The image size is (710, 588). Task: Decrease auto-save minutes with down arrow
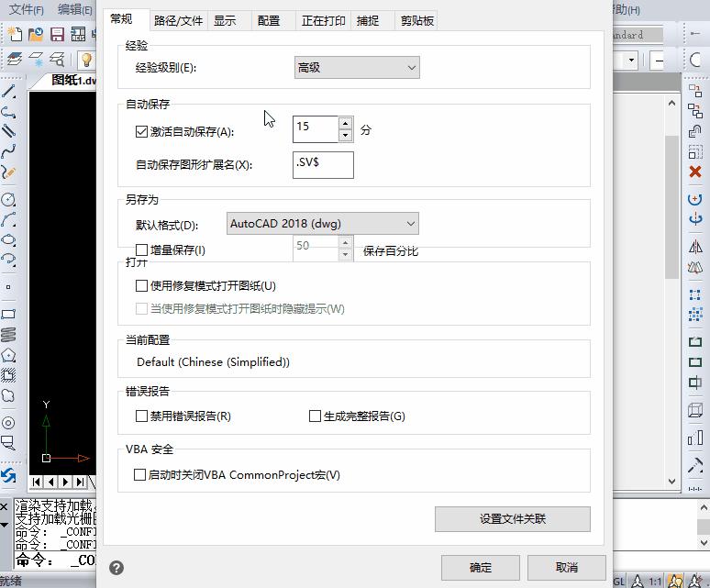(346, 136)
